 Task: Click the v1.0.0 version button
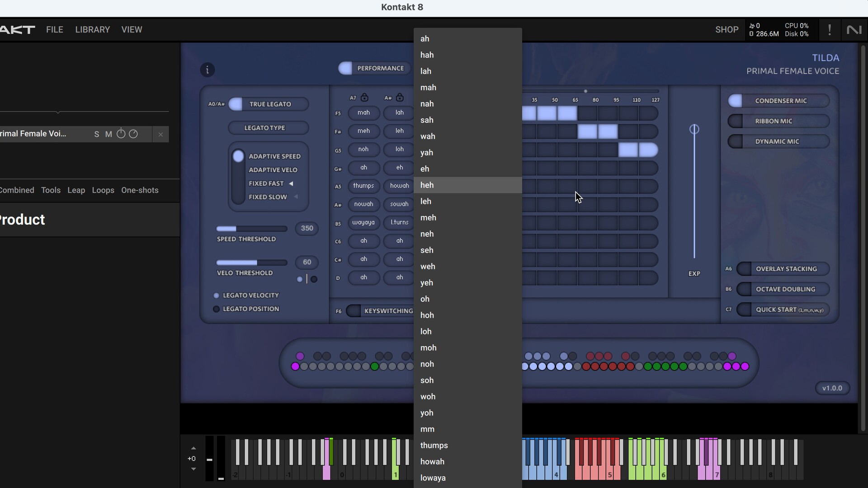832,388
